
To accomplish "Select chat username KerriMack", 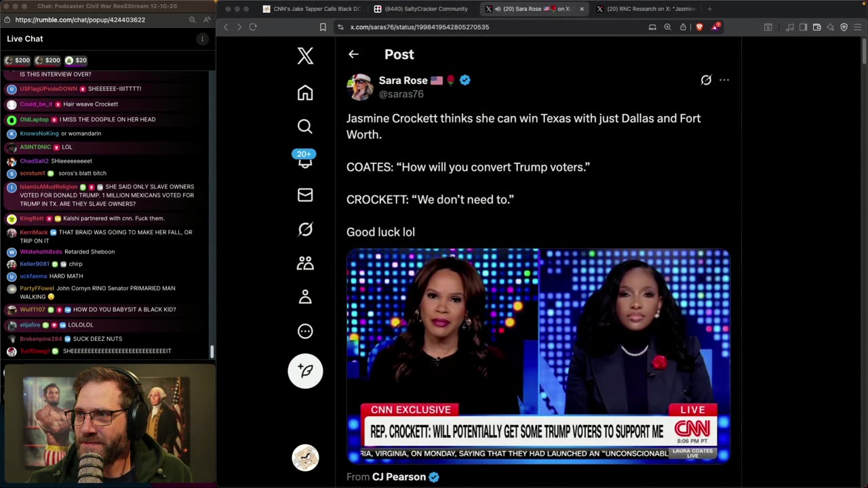I will [x=34, y=232].
